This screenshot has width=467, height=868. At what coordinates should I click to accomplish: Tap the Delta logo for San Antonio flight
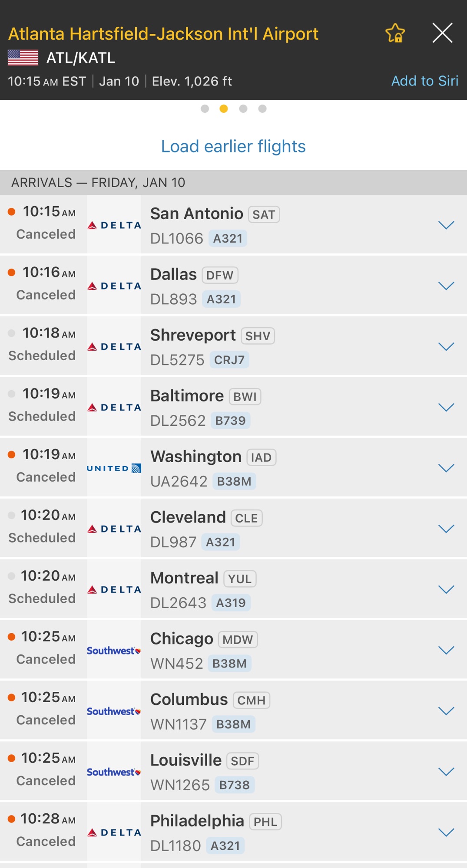pyautogui.click(x=114, y=225)
